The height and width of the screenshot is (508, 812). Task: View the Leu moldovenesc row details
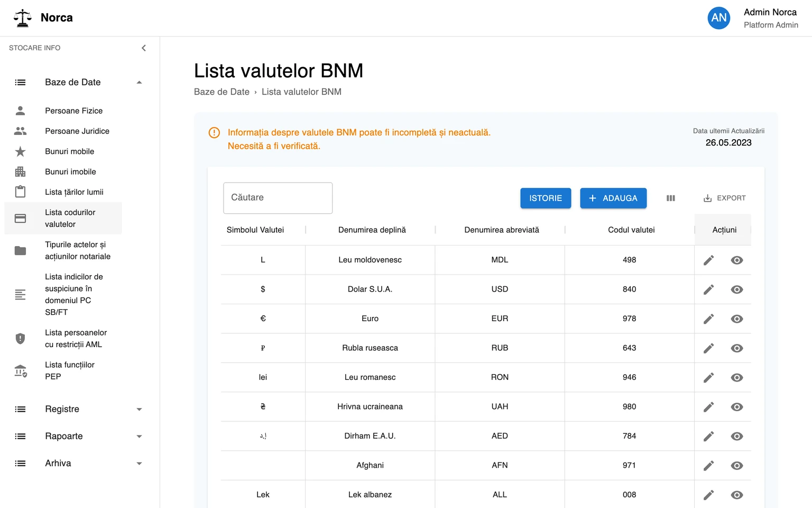(737, 260)
